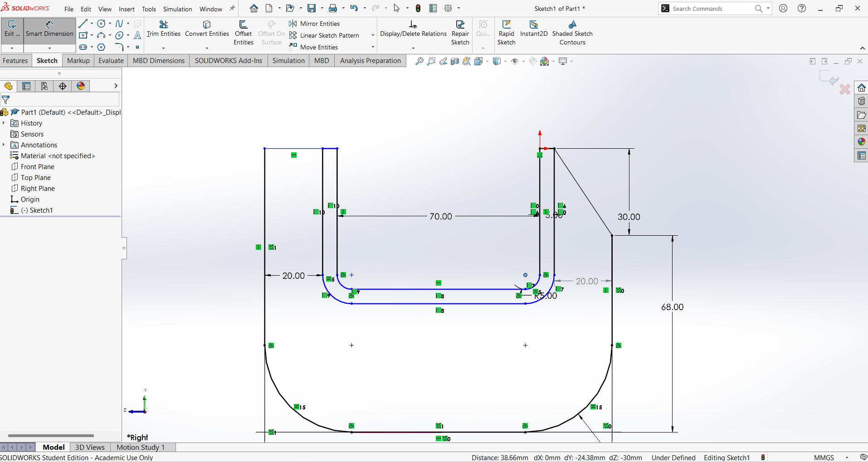Open Linear Sketch Pattern dropdown arrow

pos(373,35)
